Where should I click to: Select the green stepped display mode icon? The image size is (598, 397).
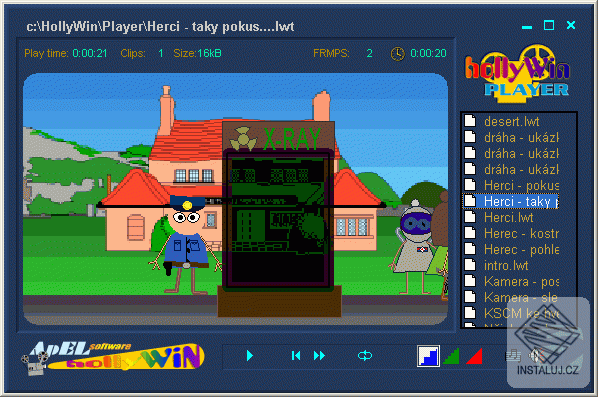coord(452,357)
